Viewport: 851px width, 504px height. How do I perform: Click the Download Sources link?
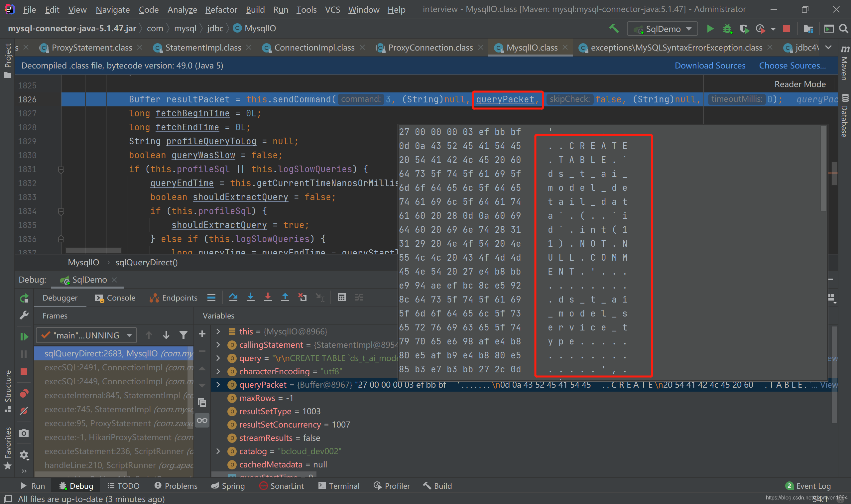[x=710, y=65]
